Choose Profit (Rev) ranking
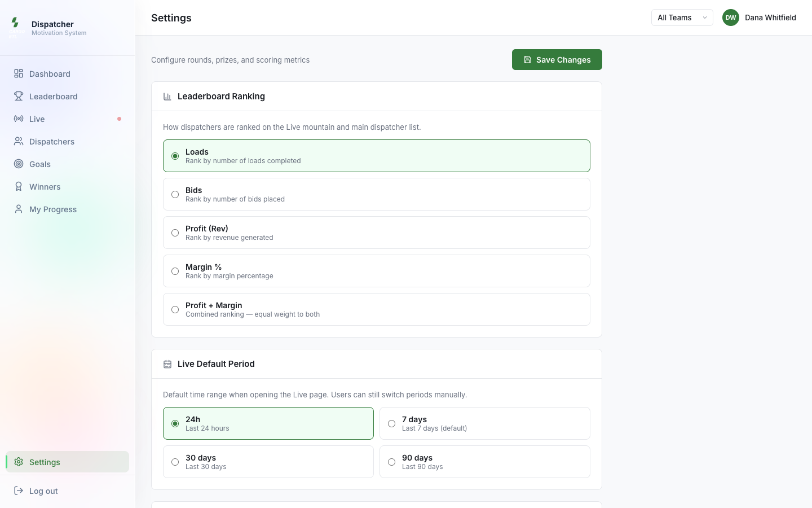This screenshot has height=508, width=812. [377, 233]
